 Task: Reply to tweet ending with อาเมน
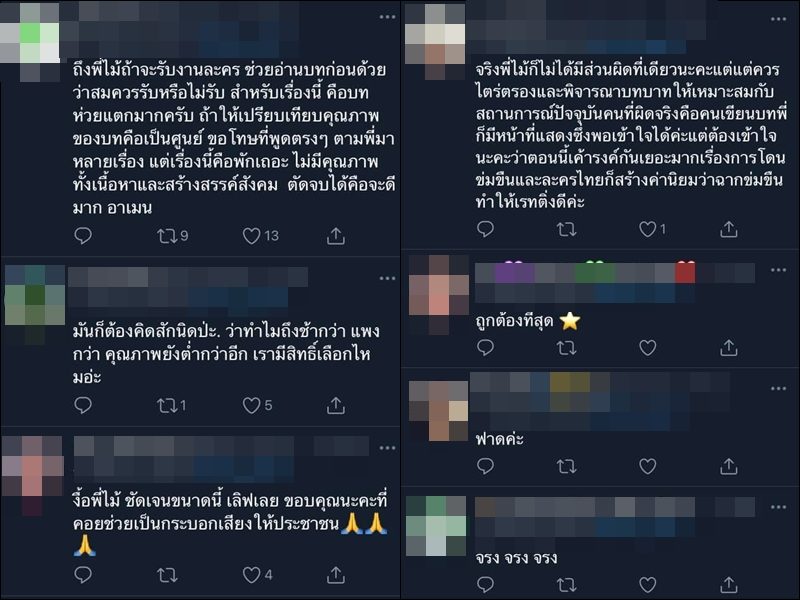(x=83, y=236)
